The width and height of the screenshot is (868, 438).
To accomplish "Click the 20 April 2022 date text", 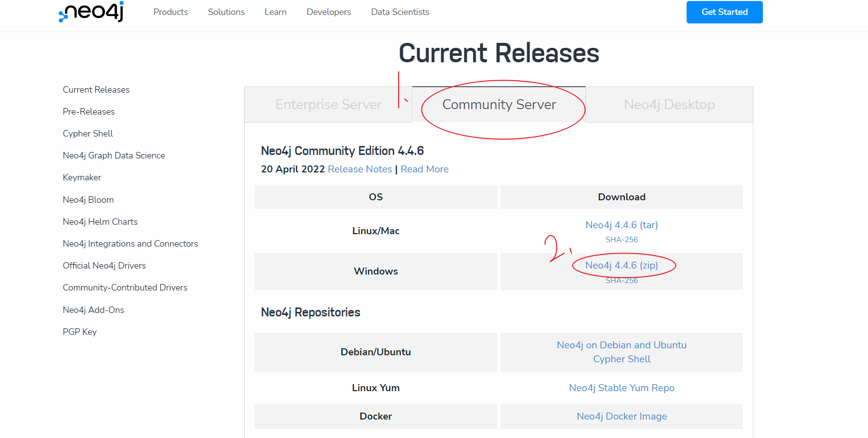I will [x=293, y=169].
